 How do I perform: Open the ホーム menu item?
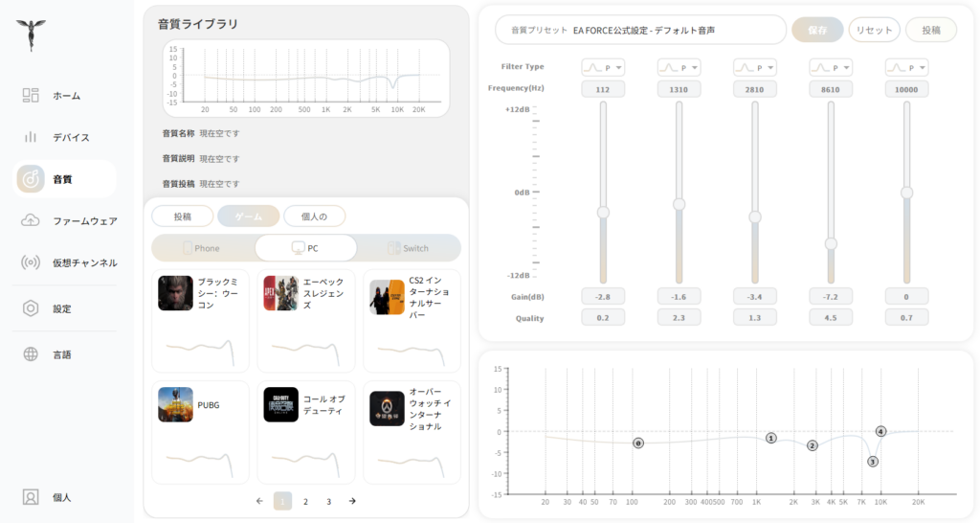pos(65,96)
